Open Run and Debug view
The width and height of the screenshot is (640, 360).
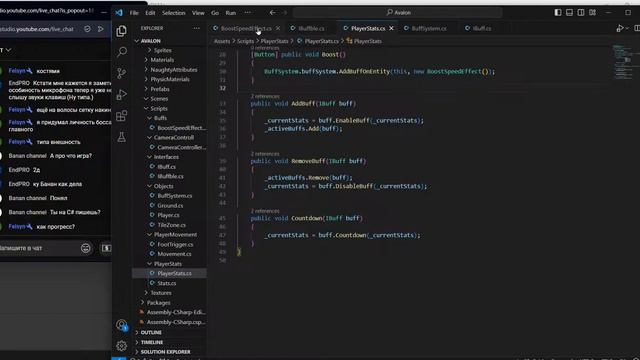click(122, 94)
